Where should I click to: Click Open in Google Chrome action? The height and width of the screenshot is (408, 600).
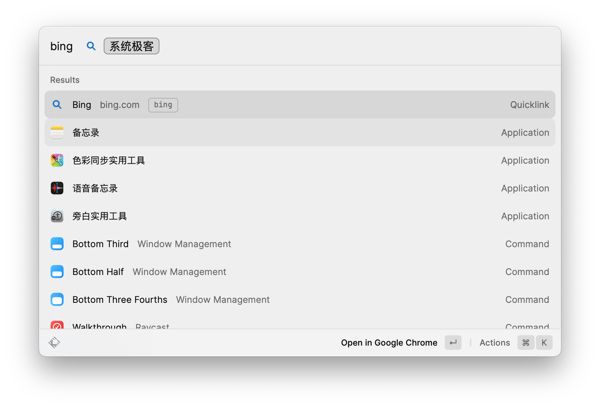point(389,343)
